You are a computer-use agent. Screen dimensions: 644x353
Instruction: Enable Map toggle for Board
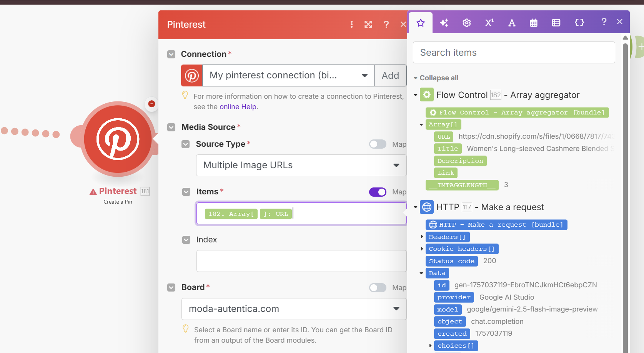coord(378,288)
